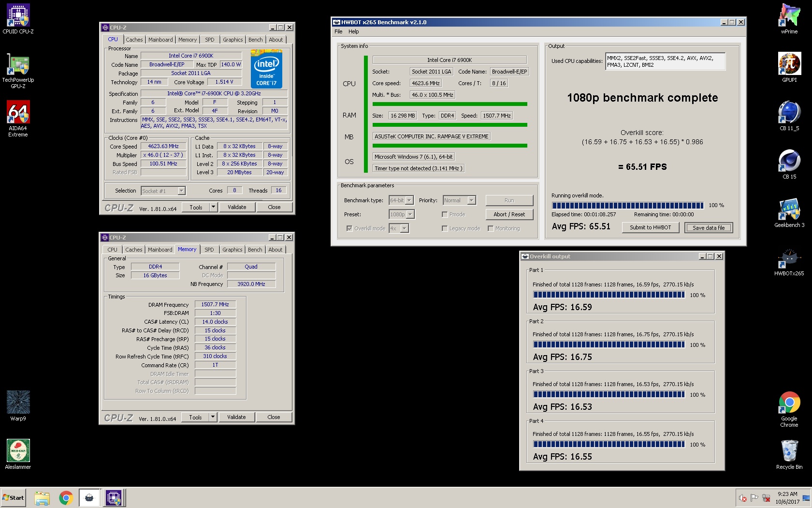Click HWBOT x265 Benchmark title bar icon
812x508 pixels.
point(336,22)
